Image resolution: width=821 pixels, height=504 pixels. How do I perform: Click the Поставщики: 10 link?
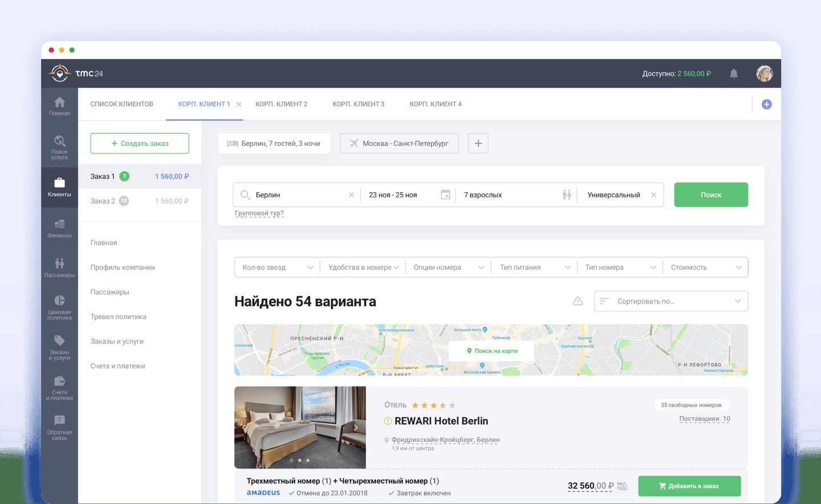click(705, 418)
